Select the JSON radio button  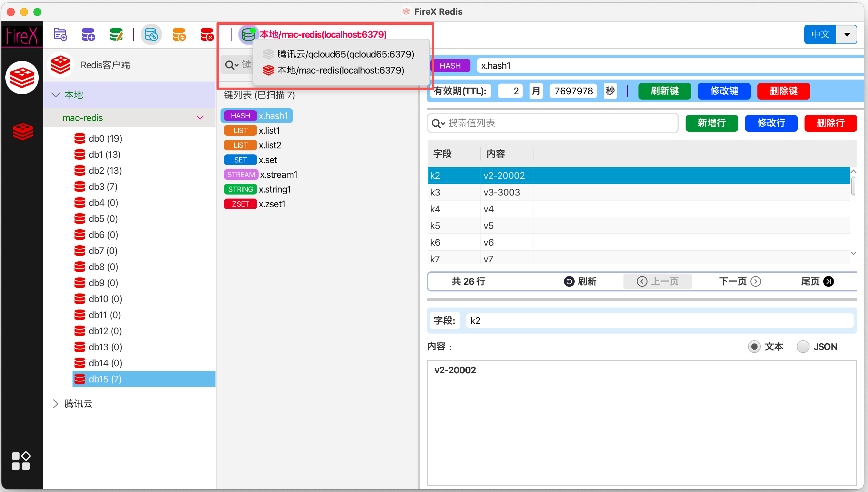803,347
